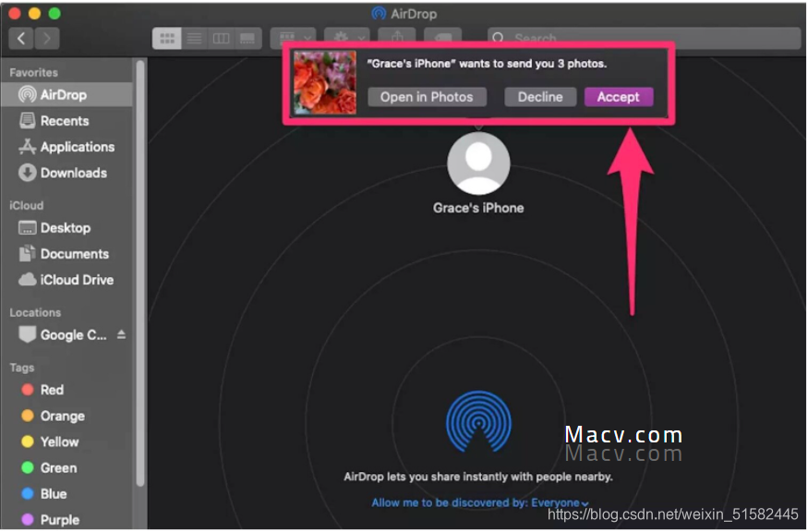This screenshot has width=808, height=532.
Task: Click the forward navigation arrow
Action: point(47,38)
